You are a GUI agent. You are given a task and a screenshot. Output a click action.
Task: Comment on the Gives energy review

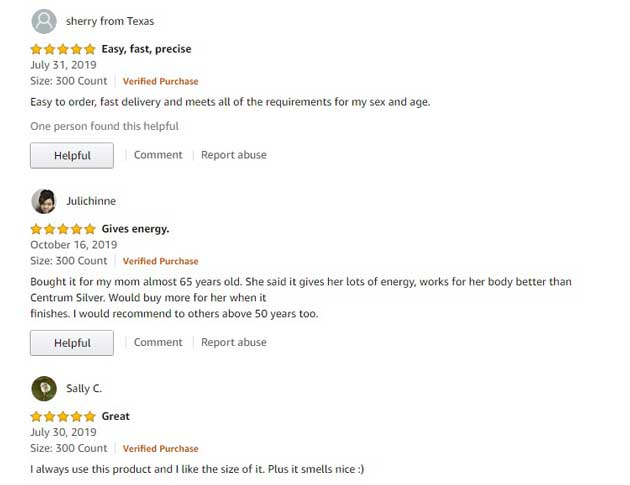158,342
